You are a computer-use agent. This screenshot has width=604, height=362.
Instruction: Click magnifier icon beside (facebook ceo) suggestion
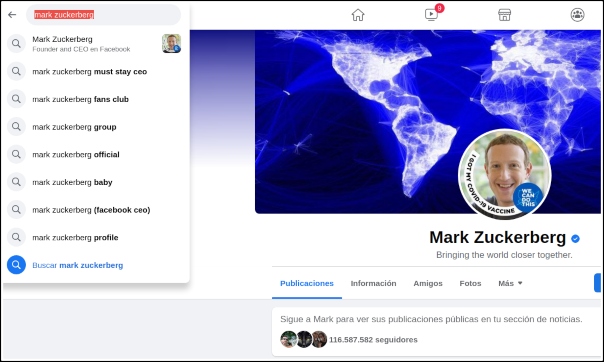[16, 209]
